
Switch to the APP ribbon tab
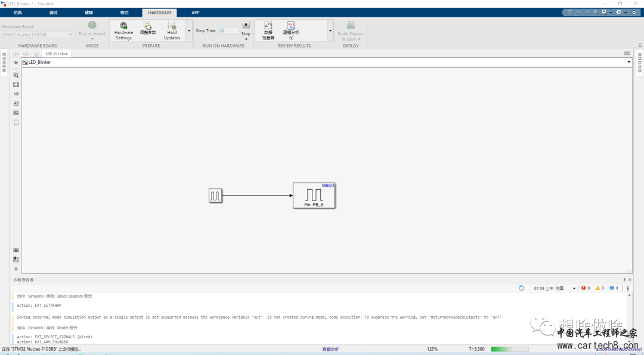click(x=196, y=13)
